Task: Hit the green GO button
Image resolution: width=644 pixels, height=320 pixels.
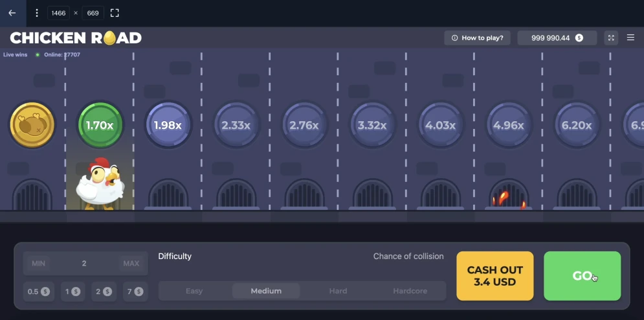Action: tap(583, 276)
